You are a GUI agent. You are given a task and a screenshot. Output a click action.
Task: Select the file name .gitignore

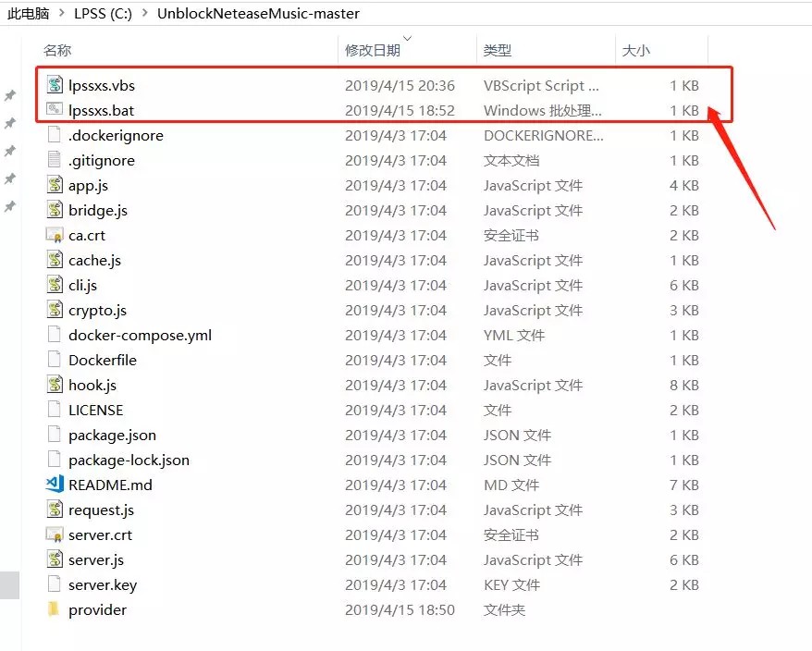[102, 161]
